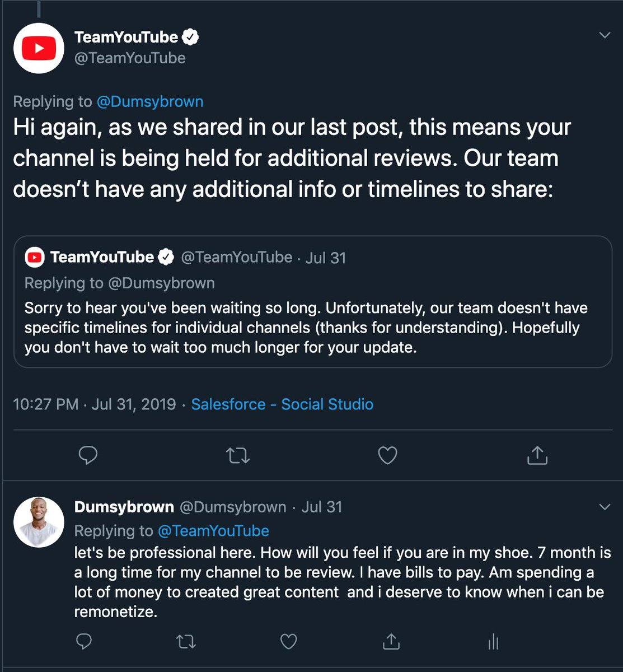Open @TeamYouTube link in Dumsybrown's reply

pos(213,531)
